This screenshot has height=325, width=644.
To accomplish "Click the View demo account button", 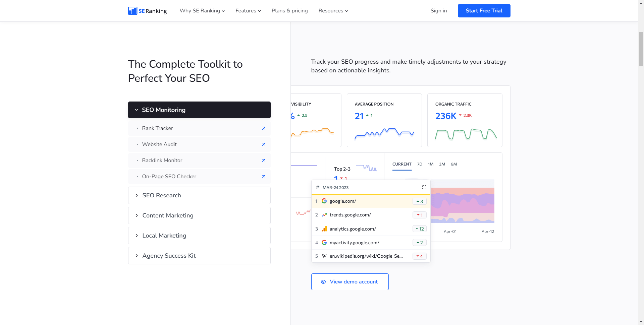I will tap(350, 282).
